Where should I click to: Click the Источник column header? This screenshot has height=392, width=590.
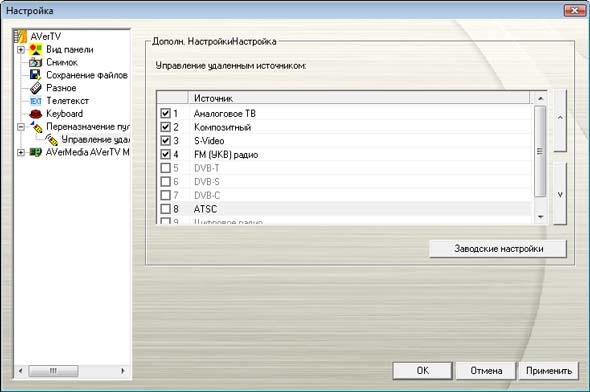pos(359,98)
